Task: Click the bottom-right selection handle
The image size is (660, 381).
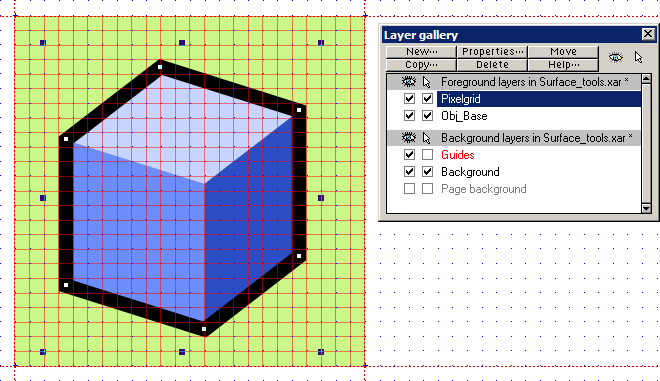Action: [x=321, y=352]
